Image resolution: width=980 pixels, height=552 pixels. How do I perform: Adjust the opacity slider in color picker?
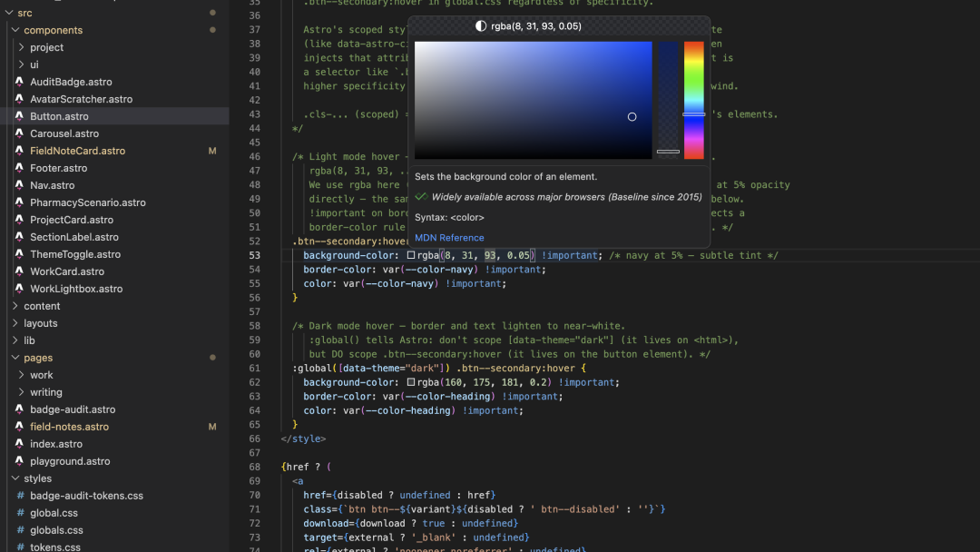tap(668, 100)
